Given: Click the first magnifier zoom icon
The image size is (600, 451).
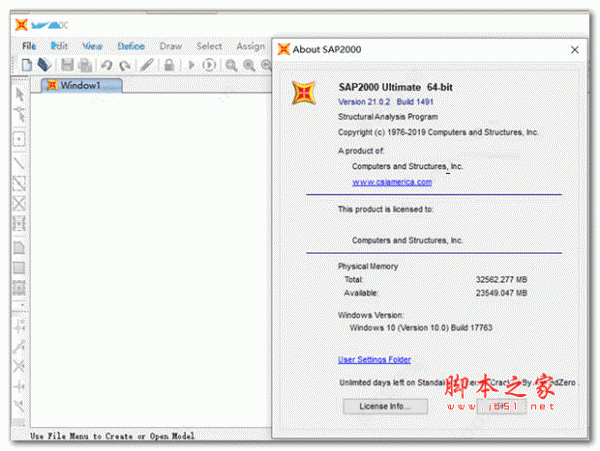Looking at the screenshot, I should 231,65.
